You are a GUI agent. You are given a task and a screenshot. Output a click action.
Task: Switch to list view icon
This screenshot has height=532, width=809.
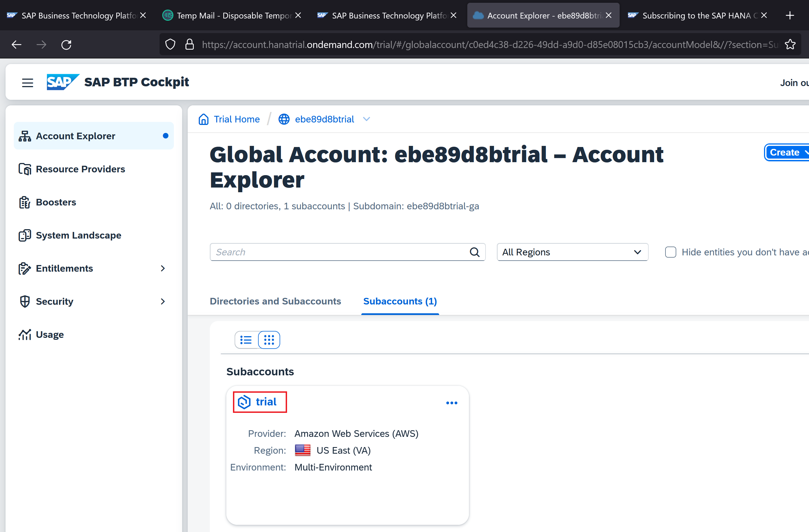pyautogui.click(x=246, y=340)
